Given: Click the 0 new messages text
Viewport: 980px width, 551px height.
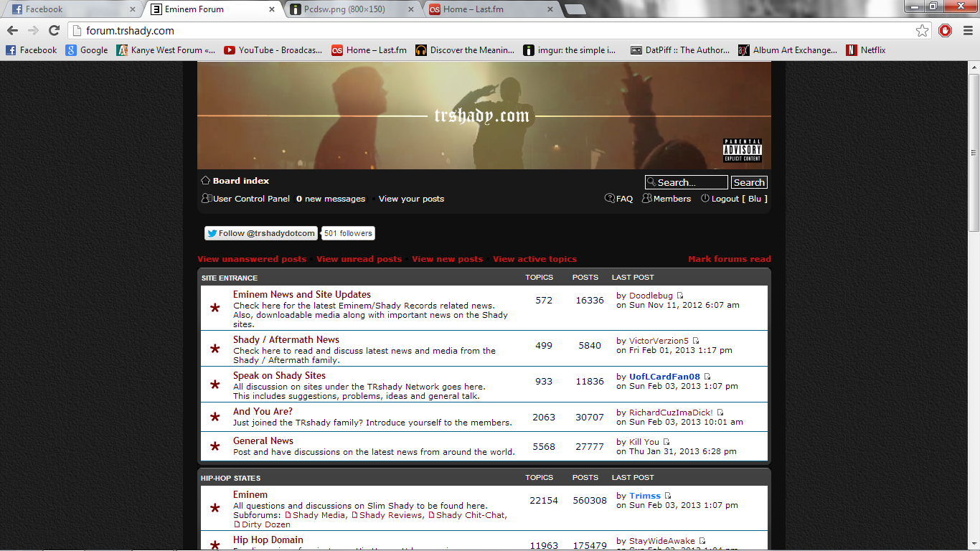Looking at the screenshot, I should point(331,199).
